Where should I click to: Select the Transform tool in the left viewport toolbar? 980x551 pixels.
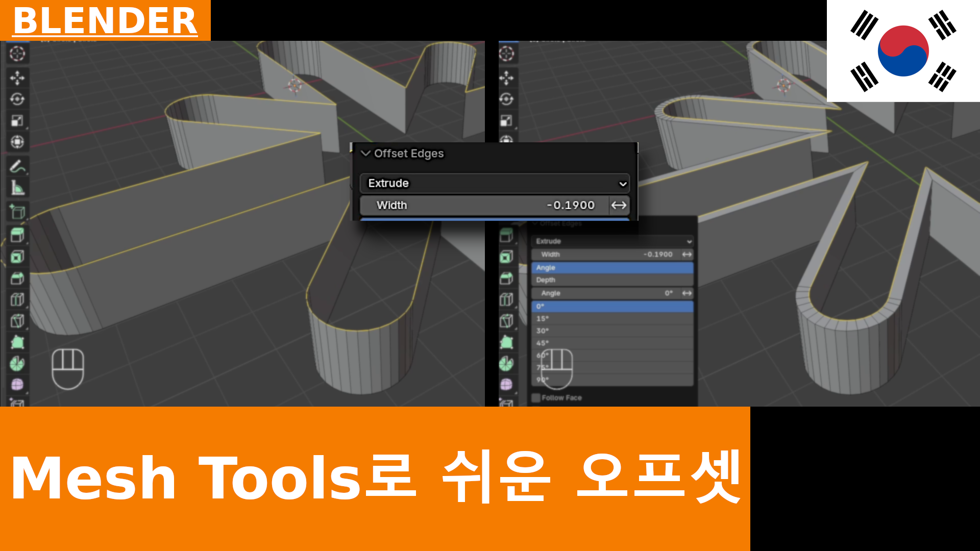click(17, 141)
